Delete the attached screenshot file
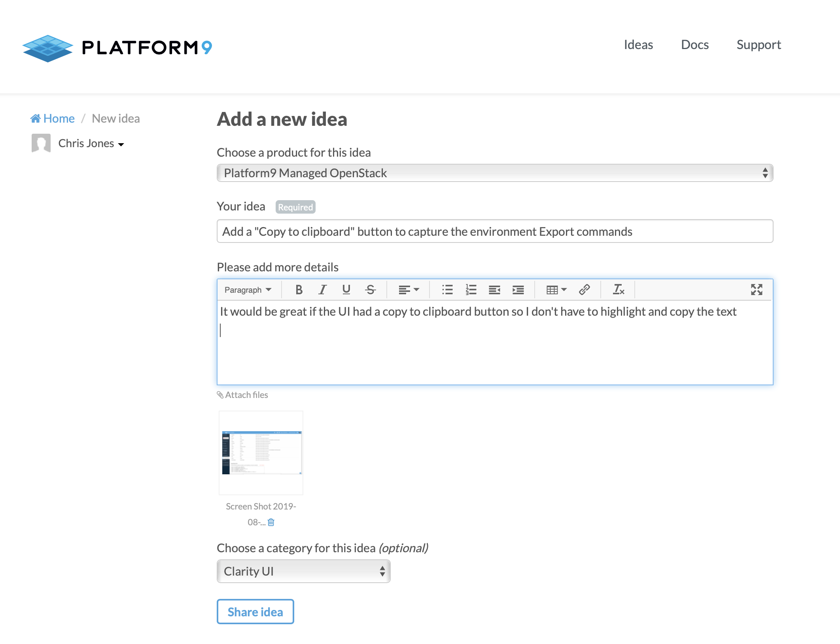Screen dimensions: 840x644 (x=271, y=522)
